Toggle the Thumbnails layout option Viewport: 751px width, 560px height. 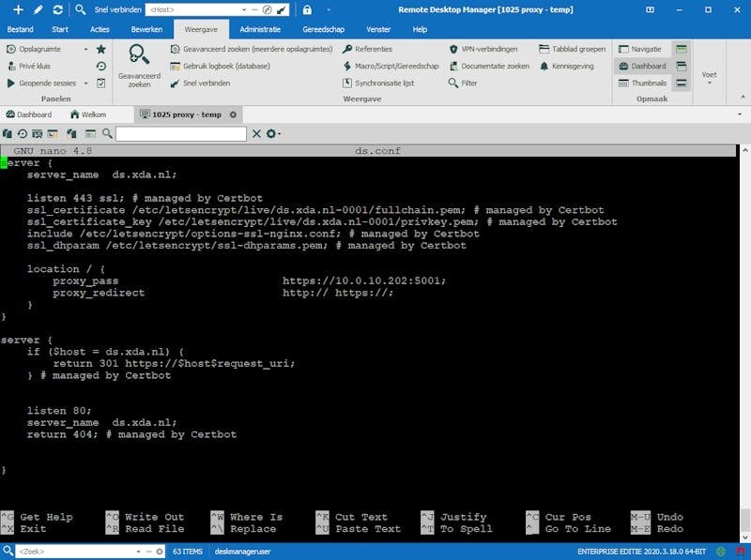(x=643, y=83)
